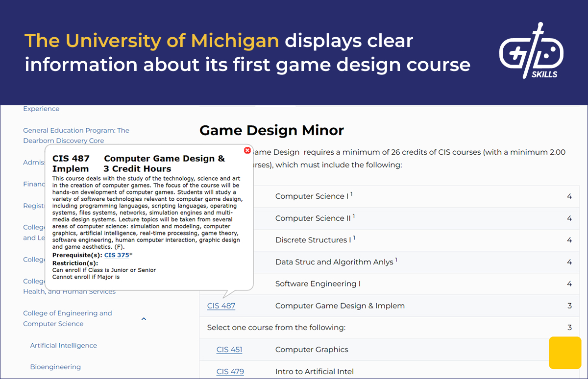Open the CIS 451 course link
The image size is (588, 379).
(x=229, y=350)
